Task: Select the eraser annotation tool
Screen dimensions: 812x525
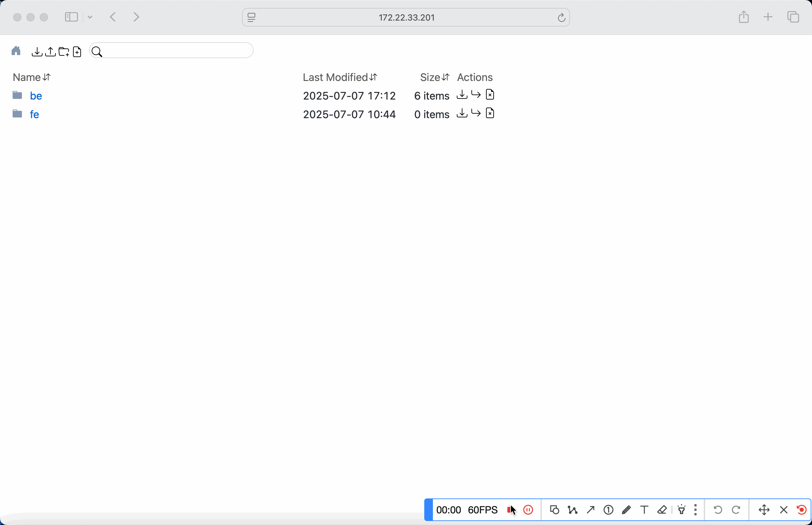Action: (662, 510)
